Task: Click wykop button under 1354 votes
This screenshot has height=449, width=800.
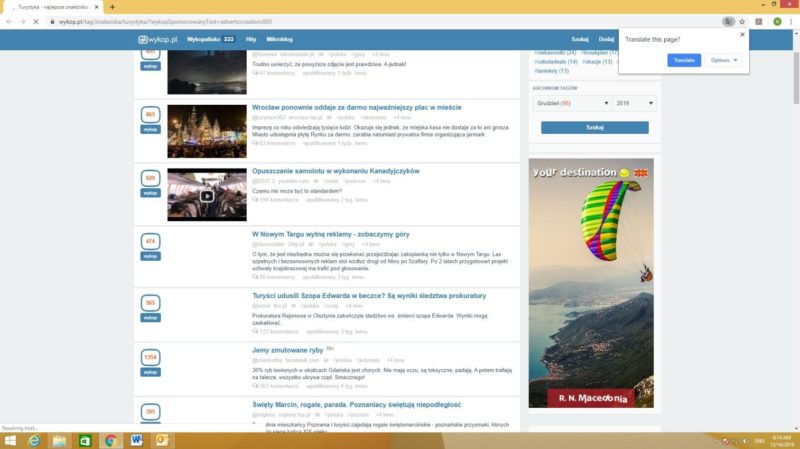Action: [150, 372]
